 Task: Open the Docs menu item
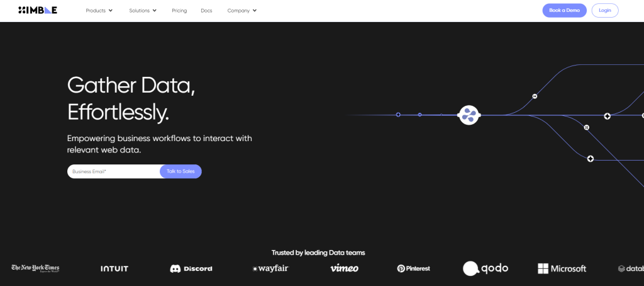point(206,11)
